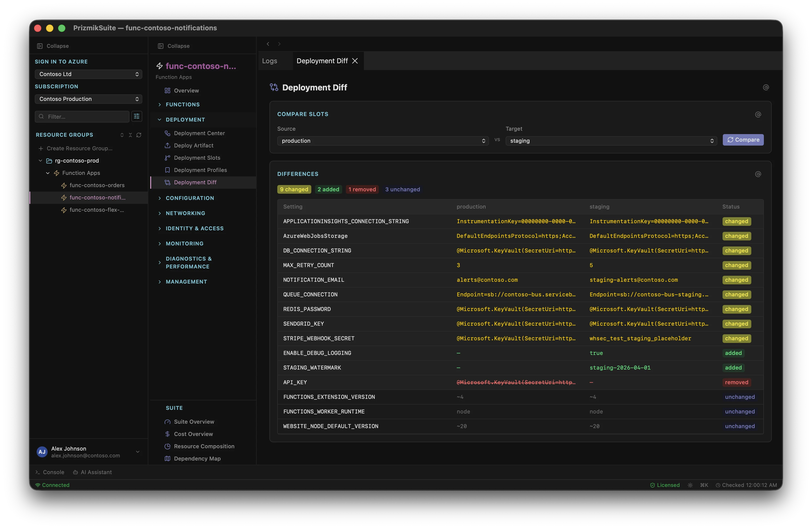Click the Connected status indicator
The width and height of the screenshot is (812, 529).
(x=53, y=485)
